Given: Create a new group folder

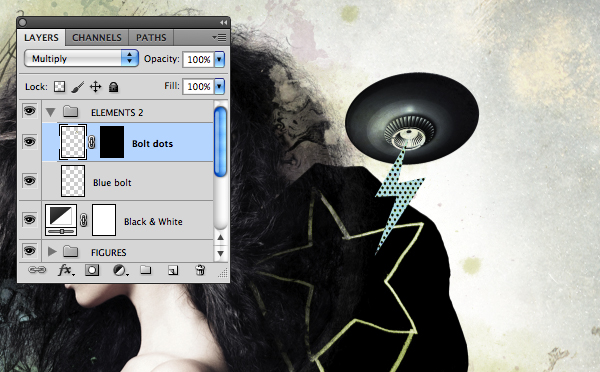Looking at the screenshot, I should (x=145, y=270).
